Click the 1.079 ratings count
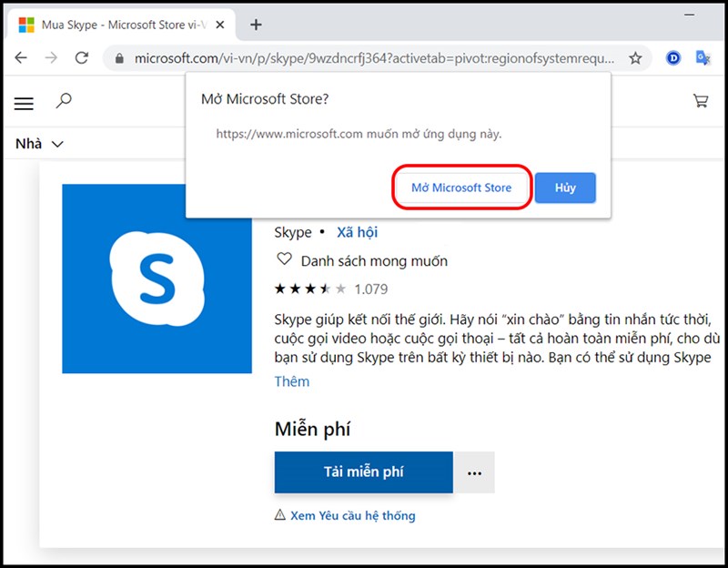The image size is (728, 568). (x=371, y=289)
